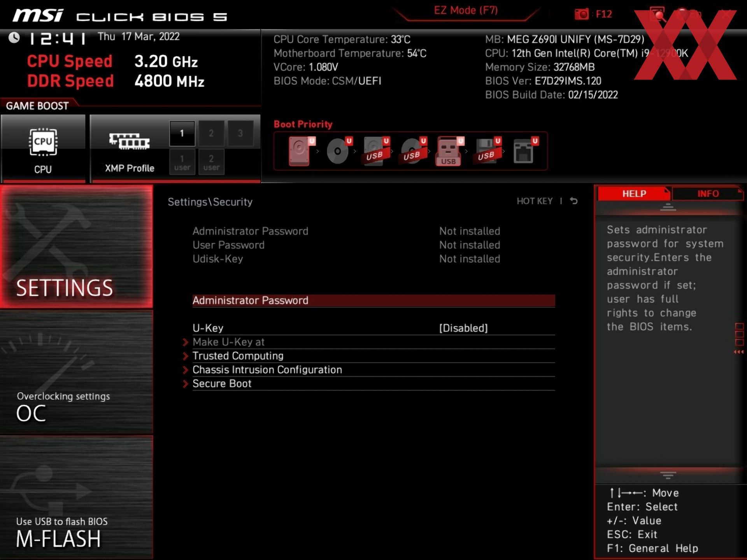Switch to the HELP tab
The image size is (747, 560).
pos(634,194)
